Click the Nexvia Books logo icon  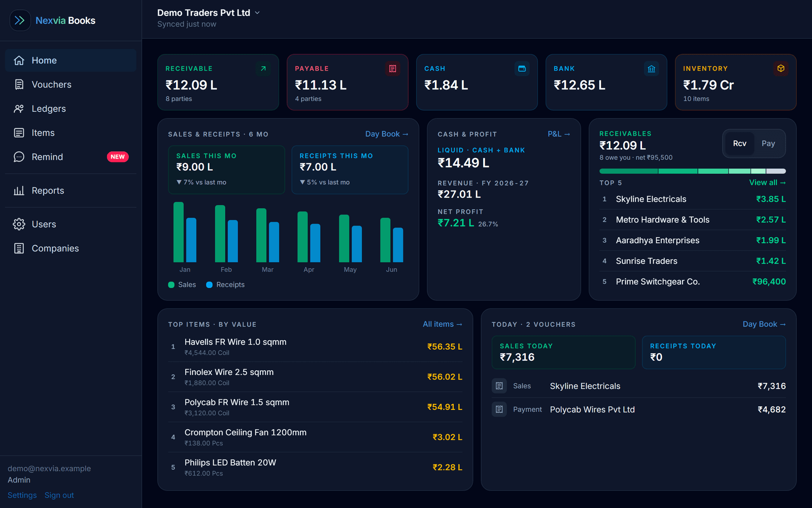20,20
